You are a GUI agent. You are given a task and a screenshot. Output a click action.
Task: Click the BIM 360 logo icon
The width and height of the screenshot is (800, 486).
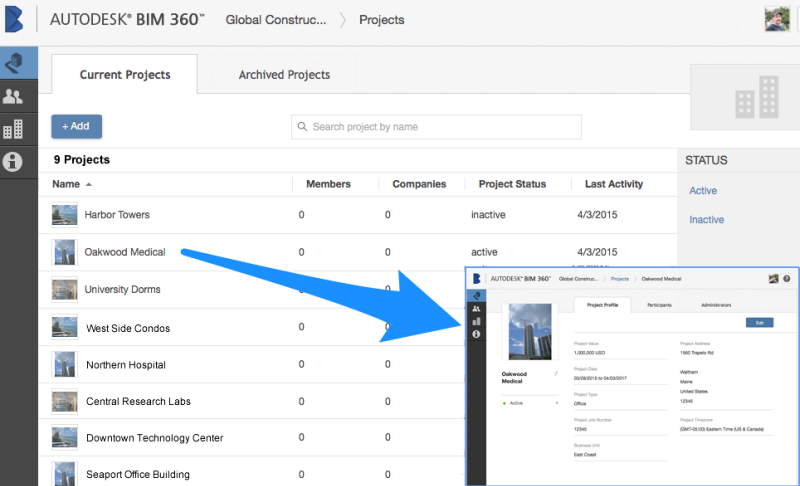(x=14, y=19)
